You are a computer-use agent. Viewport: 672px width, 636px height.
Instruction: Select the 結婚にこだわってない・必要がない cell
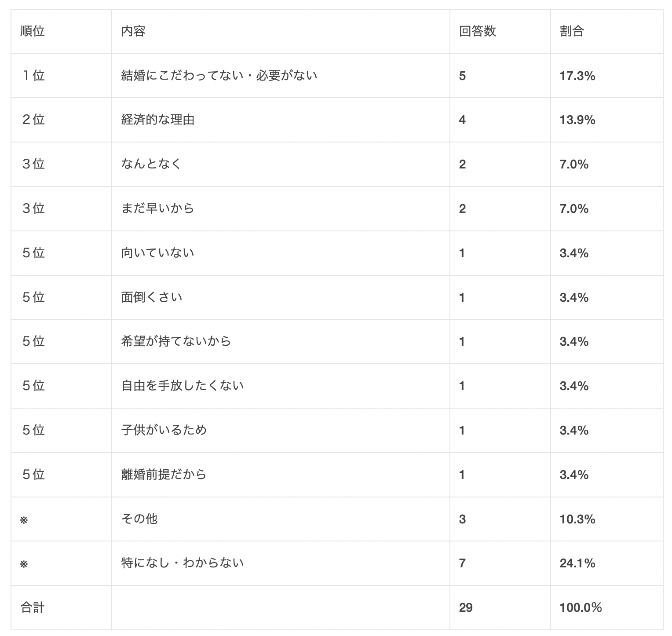(219, 76)
